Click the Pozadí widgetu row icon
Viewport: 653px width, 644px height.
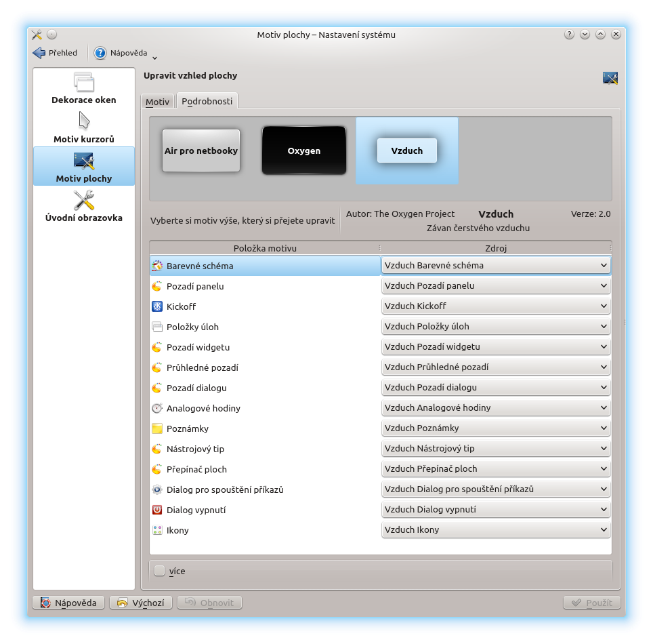(157, 347)
